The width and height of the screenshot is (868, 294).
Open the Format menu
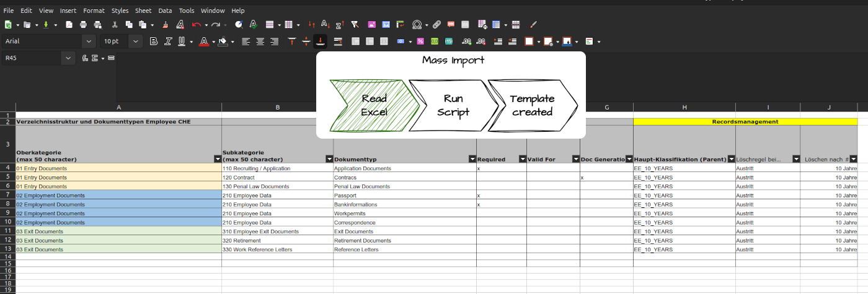(x=94, y=11)
